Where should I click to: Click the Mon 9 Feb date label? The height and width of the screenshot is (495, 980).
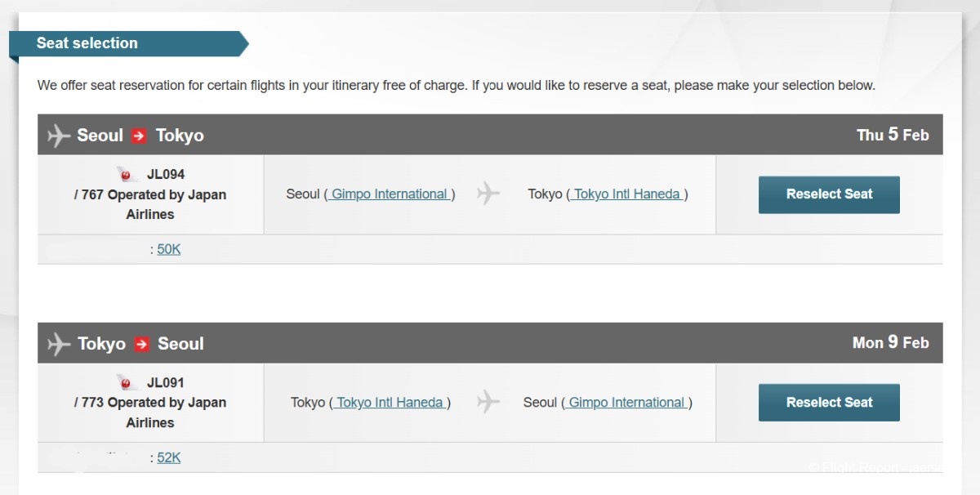890,343
